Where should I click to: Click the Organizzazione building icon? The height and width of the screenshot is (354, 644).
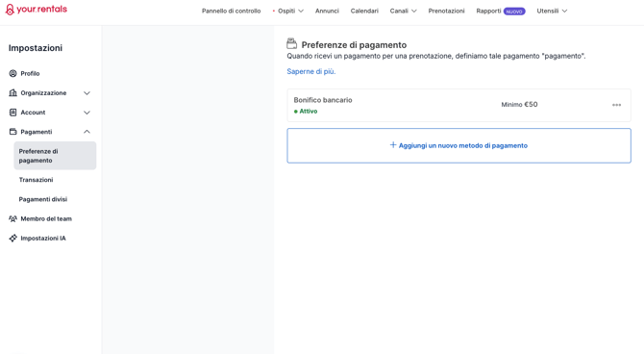click(x=12, y=93)
